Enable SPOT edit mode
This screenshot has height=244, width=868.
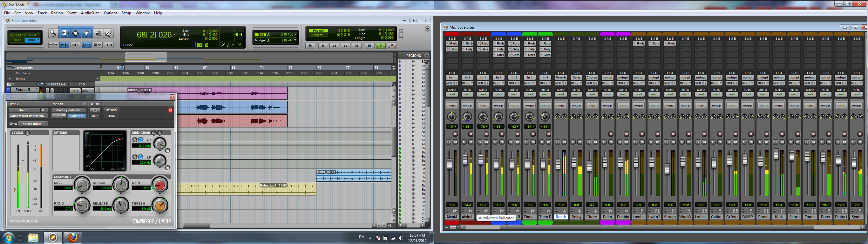pyautogui.click(x=32, y=35)
